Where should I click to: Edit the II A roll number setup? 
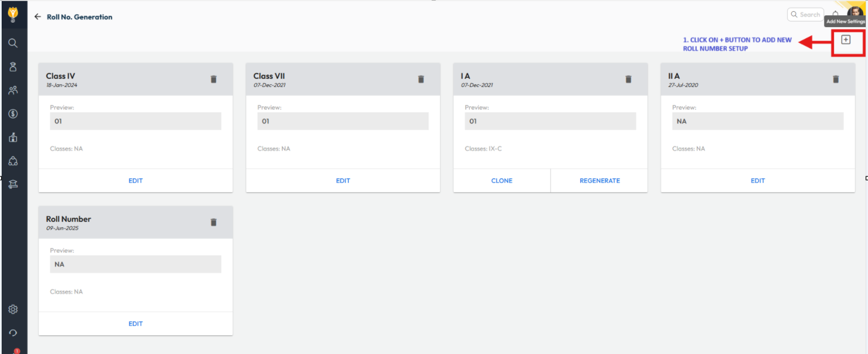pyautogui.click(x=757, y=181)
